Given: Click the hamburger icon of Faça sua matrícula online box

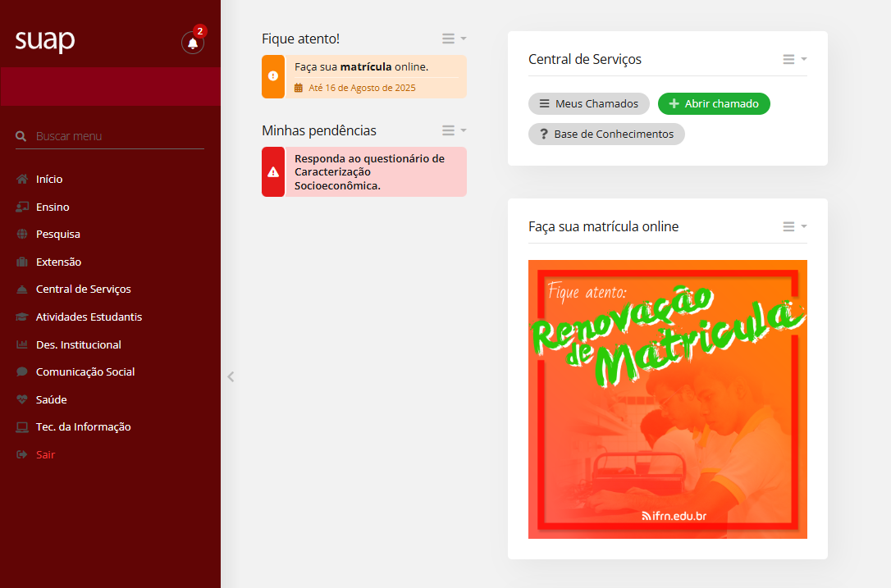Looking at the screenshot, I should tap(788, 226).
